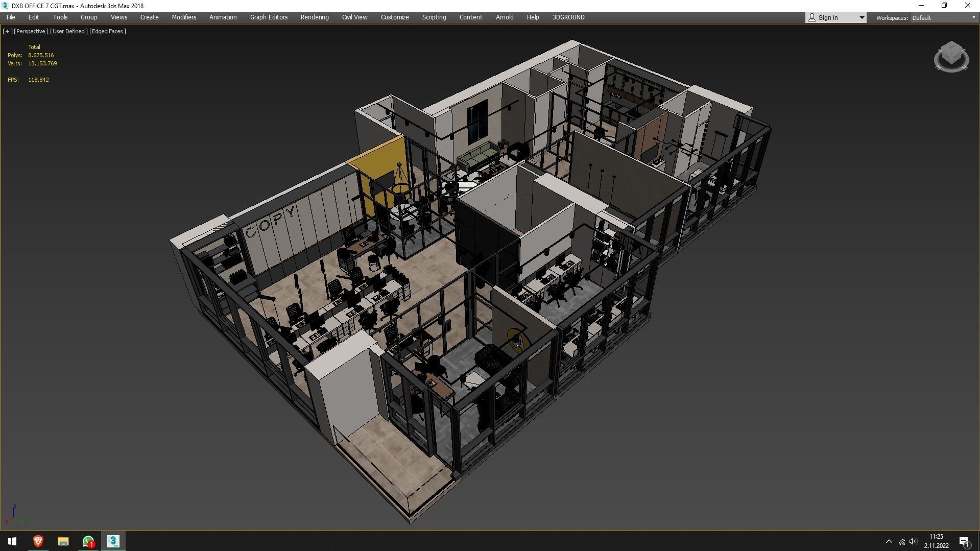Viewport: 980px width, 551px height.
Task: Open the 3DGROUND menu
Action: (x=568, y=17)
